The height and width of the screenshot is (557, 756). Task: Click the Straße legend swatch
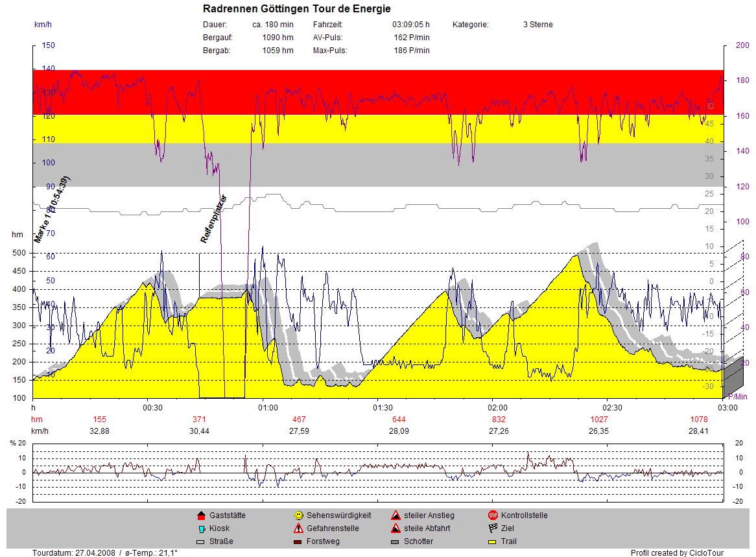(x=200, y=541)
